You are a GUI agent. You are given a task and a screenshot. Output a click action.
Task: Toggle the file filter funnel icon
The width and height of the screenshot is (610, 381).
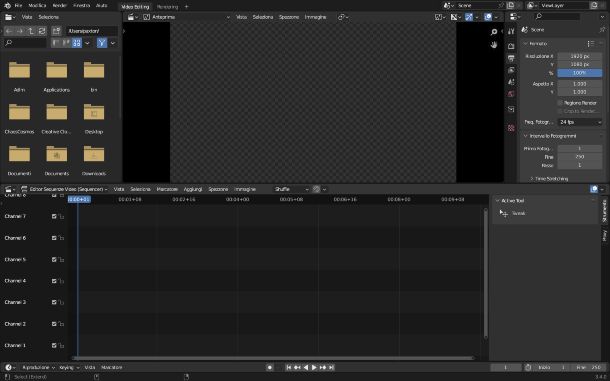pyautogui.click(x=102, y=43)
